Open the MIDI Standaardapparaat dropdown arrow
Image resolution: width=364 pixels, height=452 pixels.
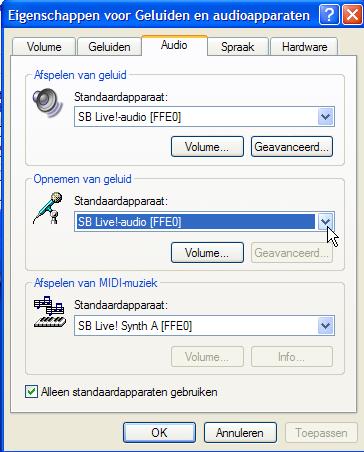325,326
